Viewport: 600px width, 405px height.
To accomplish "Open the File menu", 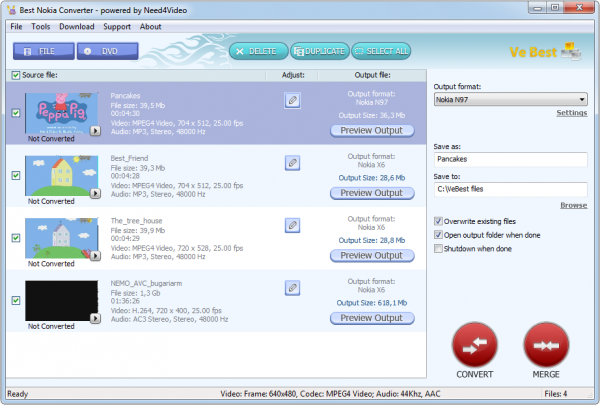I will coord(16,27).
